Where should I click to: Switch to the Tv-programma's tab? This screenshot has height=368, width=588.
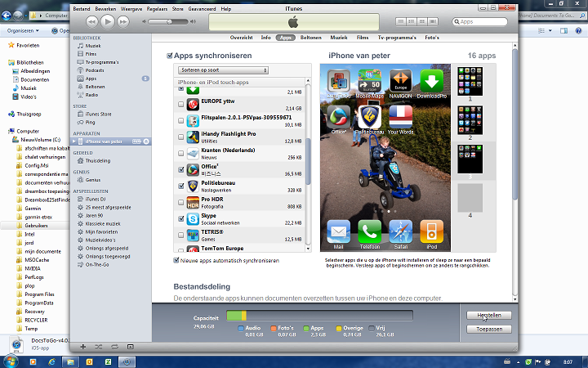tap(397, 38)
